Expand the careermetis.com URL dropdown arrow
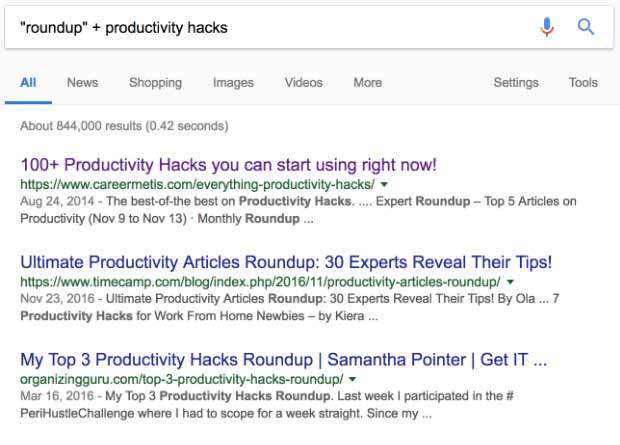Viewport: 620px width, 445px height. 384,185
